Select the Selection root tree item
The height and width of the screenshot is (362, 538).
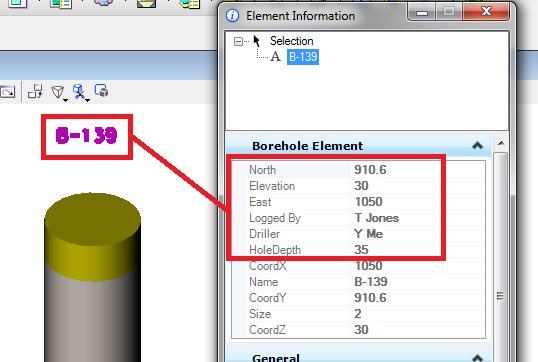291,41
